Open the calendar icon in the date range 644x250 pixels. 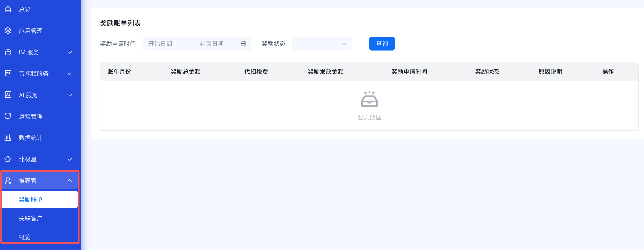pos(243,44)
